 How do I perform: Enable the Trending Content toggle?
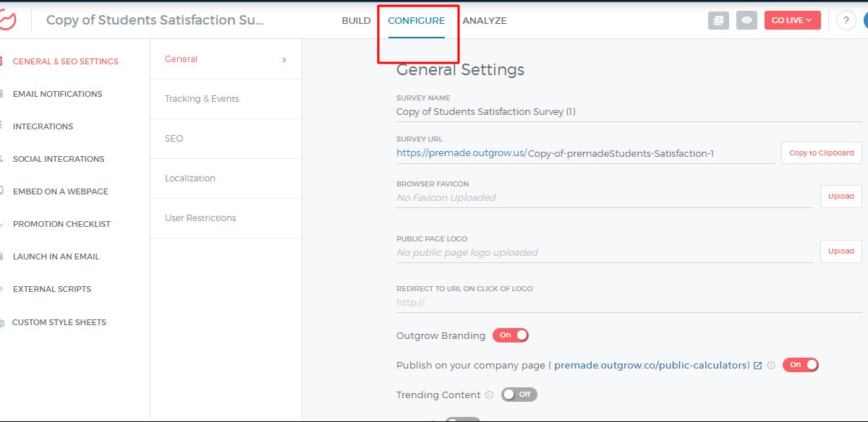coord(519,395)
